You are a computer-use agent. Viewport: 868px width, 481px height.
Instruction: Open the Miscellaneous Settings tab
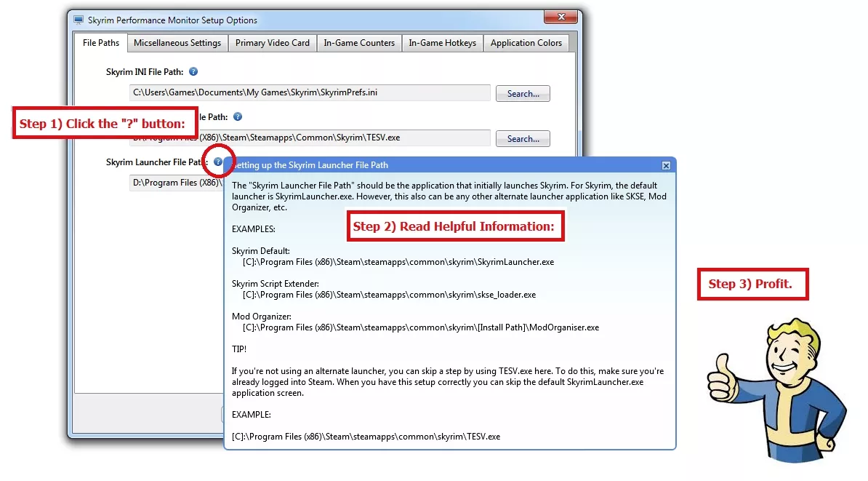[177, 43]
